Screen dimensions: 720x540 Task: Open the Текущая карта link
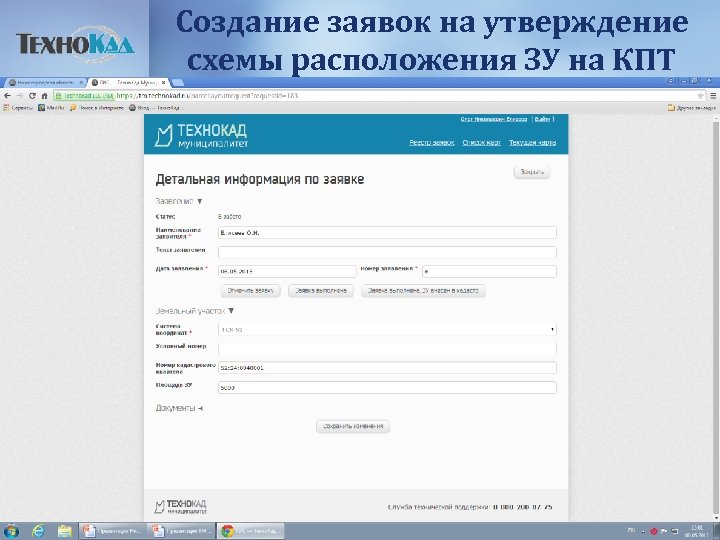point(532,142)
